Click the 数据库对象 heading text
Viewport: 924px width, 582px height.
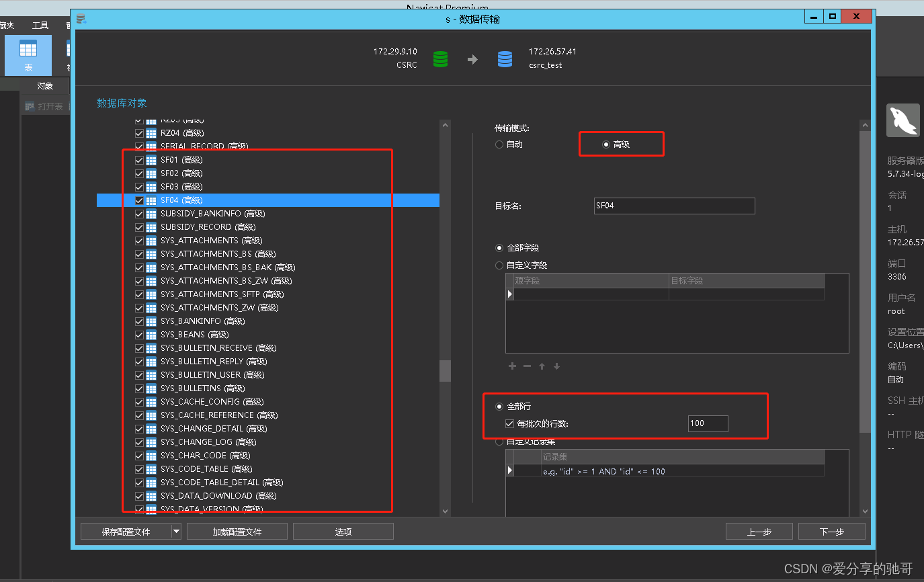[x=122, y=103]
